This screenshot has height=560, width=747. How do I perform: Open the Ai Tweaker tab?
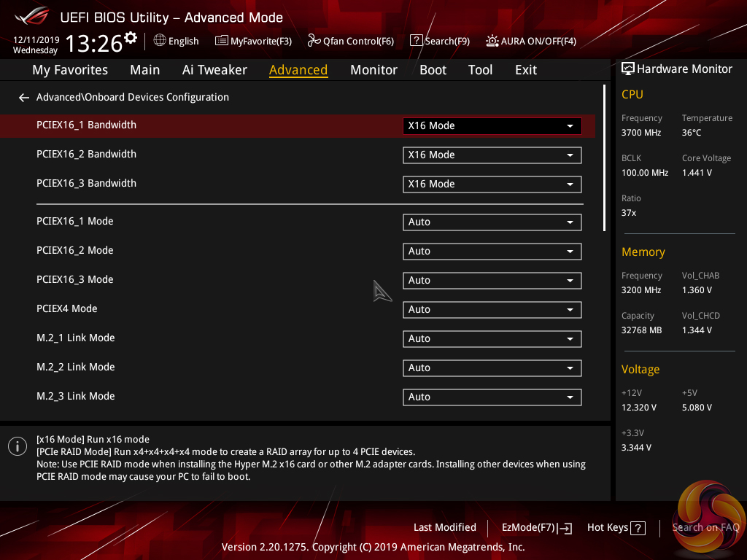click(x=214, y=70)
